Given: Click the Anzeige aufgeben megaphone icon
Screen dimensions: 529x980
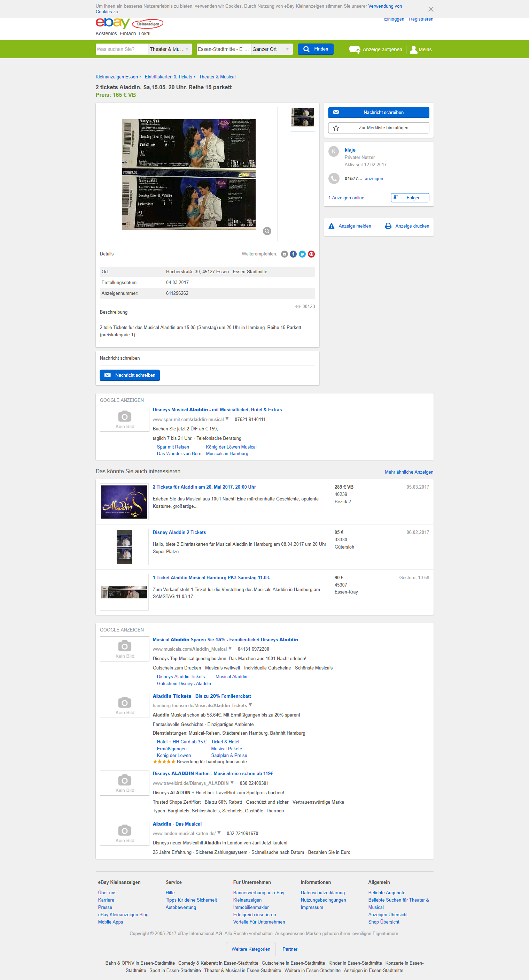Looking at the screenshot, I should (x=355, y=49).
